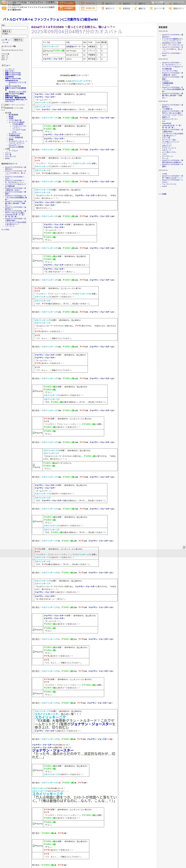Click 検索する button beside or radio

18,40
